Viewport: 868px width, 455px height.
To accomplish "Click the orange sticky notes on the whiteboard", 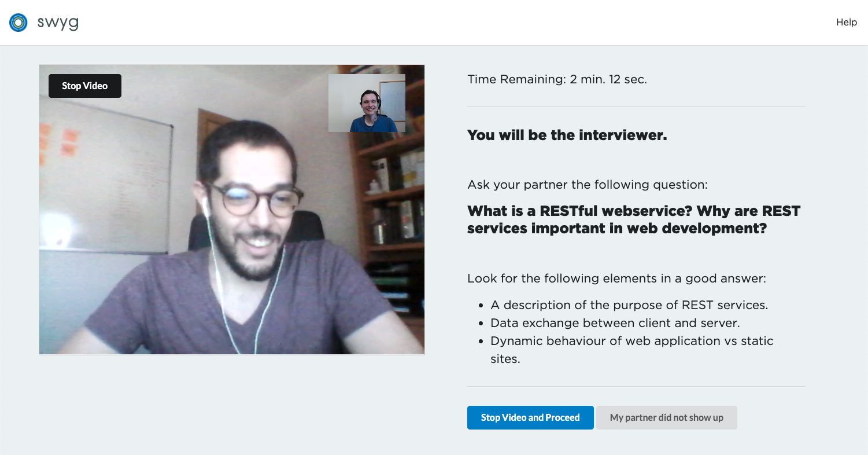I will (x=58, y=143).
